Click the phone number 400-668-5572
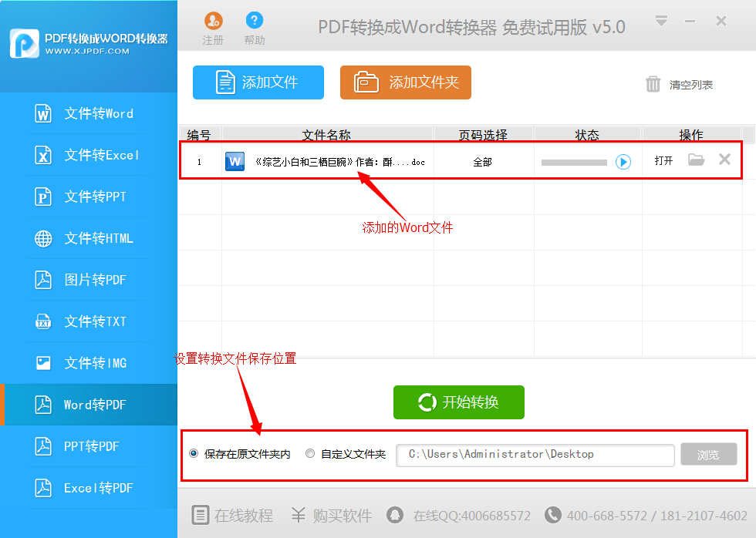756x538 pixels. point(606,516)
